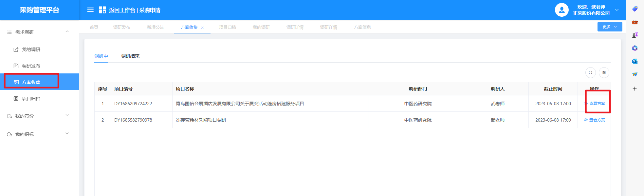Open Outlook in the browser sidebar

coord(635,61)
